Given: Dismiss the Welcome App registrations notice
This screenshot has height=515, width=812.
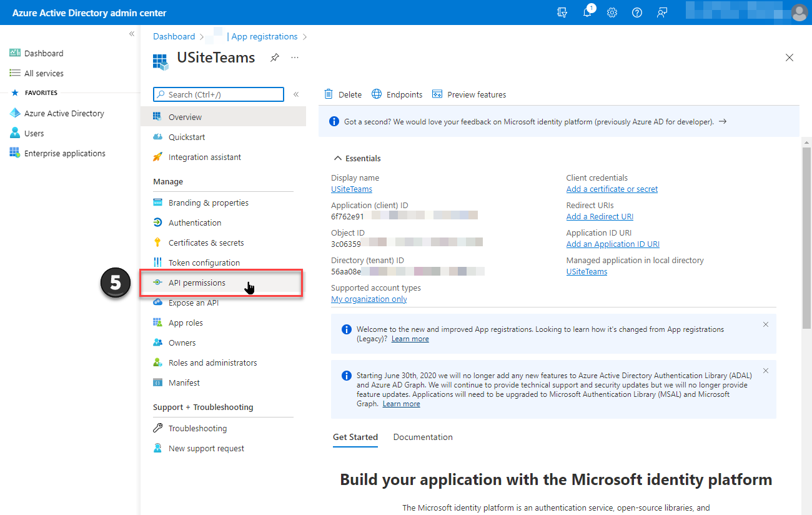Looking at the screenshot, I should pos(766,324).
